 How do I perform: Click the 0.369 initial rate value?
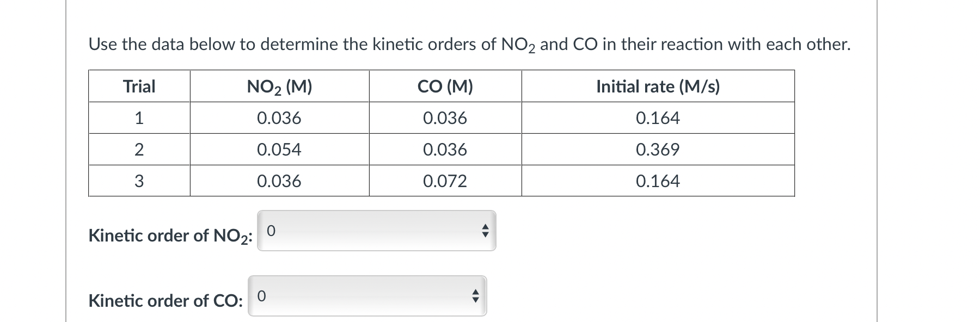[658, 150]
